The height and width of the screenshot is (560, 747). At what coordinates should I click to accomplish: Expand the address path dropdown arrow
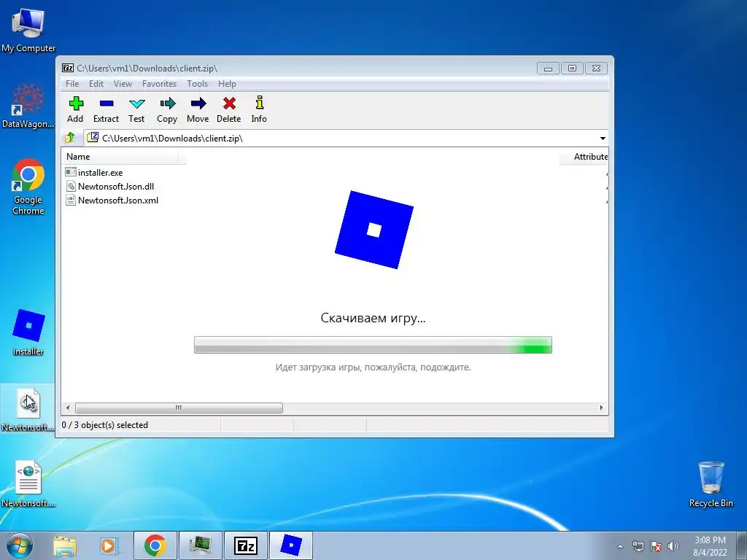click(x=603, y=139)
